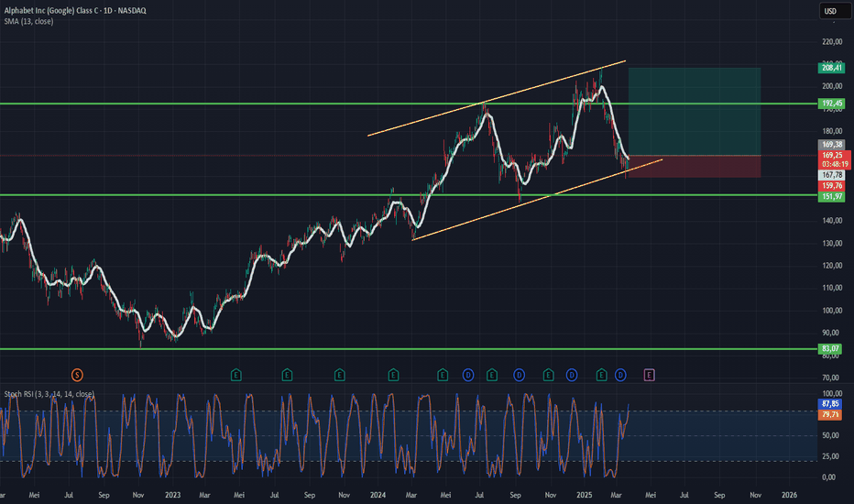Screen dimensions: 854x504
Task: Select the green 83,07 support level label
Action: coord(830,349)
